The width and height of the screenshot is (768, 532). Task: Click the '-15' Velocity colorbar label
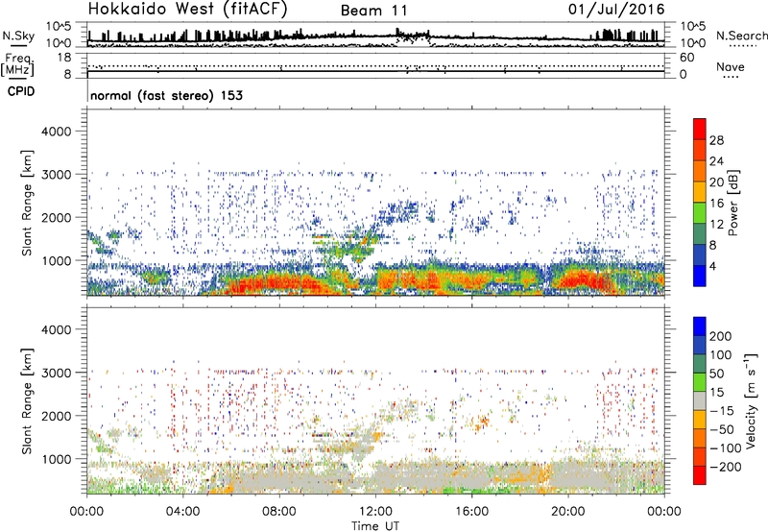click(x=722, y=410)
